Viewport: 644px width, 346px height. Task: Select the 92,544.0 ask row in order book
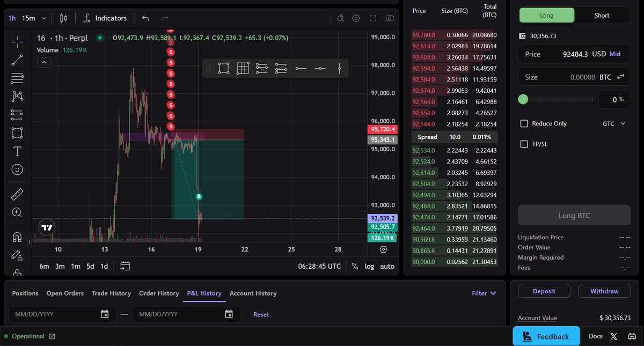click(455, 124)
